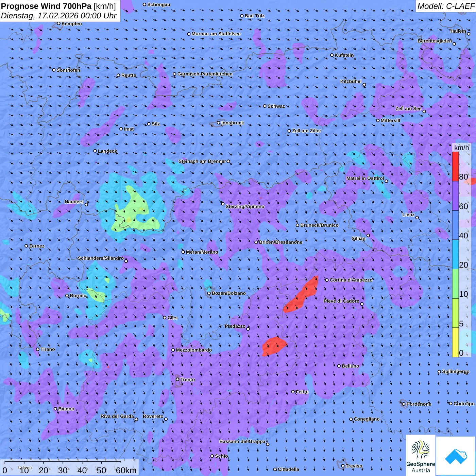Click the 'Bassano del Grappa' town label
476x476 pixels.
pos(242,441)
